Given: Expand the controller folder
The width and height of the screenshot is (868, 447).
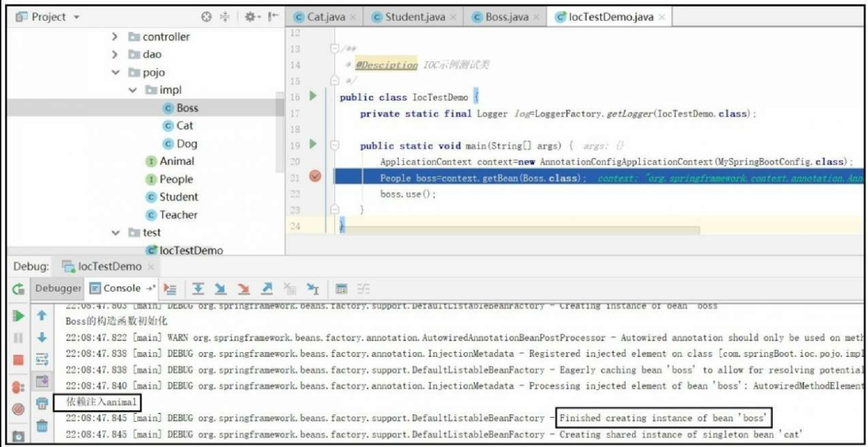Looking at the screenshot, I should (x=115, y=37).
